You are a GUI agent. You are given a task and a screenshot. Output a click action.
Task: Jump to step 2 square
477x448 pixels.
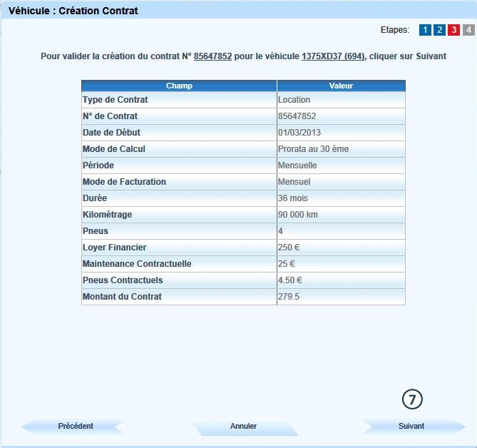tap(439, 30)
